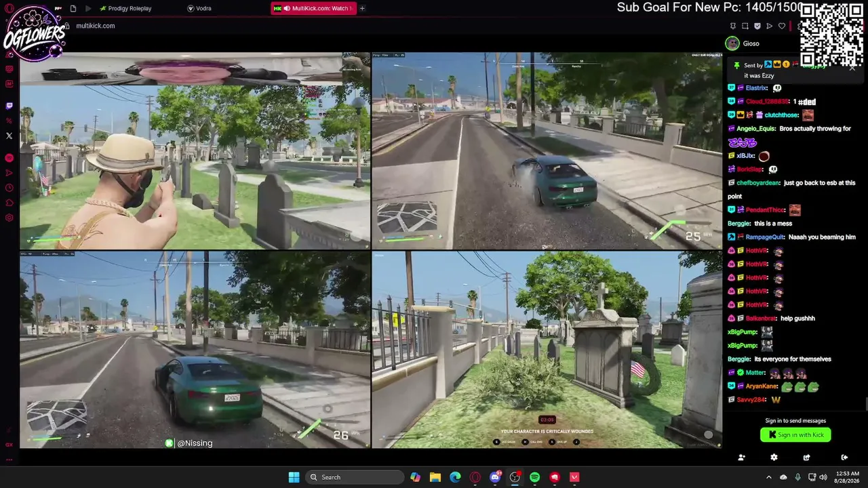This screenshot has height=488, width=868.
Task: Click username clutchthose in chat
Action: tap(781, 115)
